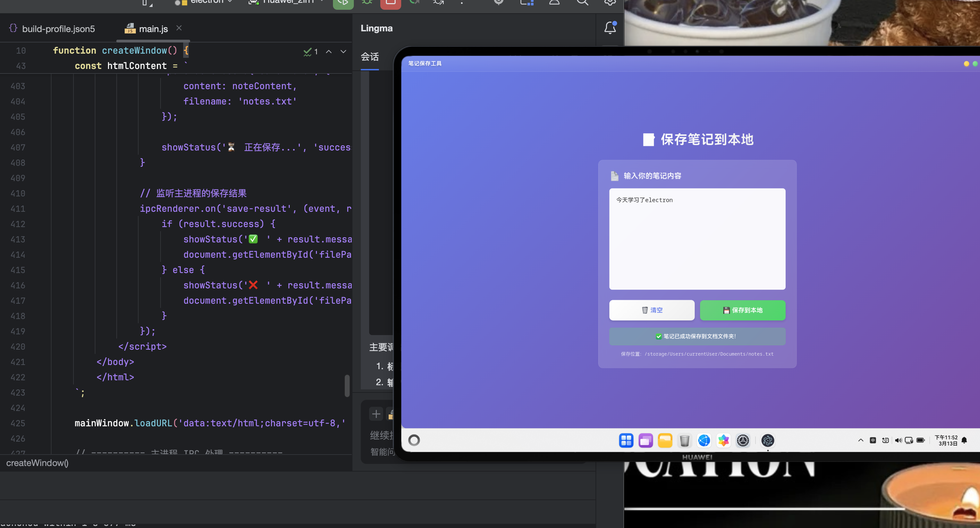The image size is (980, 528).
Task: Click the IDE notifications bell icon
Action: [610, 28]
